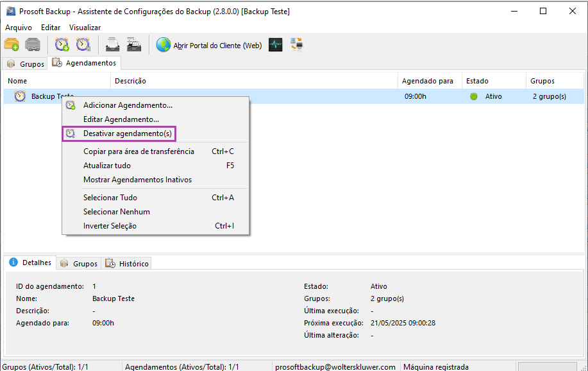Screen dimensions: 588x371
Task: Click the globe icon for client portal
Action: click(163, 45)
